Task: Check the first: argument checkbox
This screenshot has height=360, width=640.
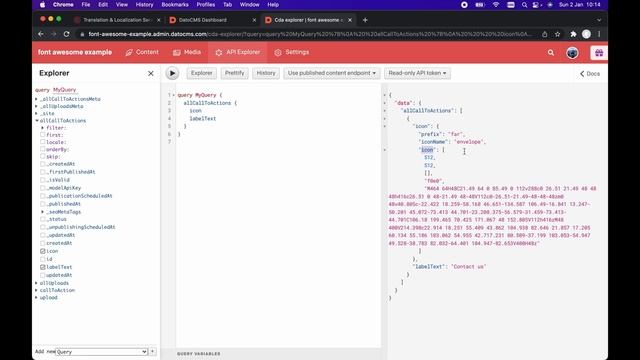Action: click(42, 135)
